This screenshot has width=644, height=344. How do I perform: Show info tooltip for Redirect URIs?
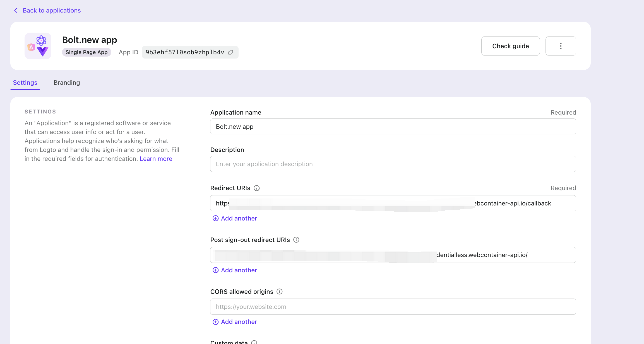256,188
